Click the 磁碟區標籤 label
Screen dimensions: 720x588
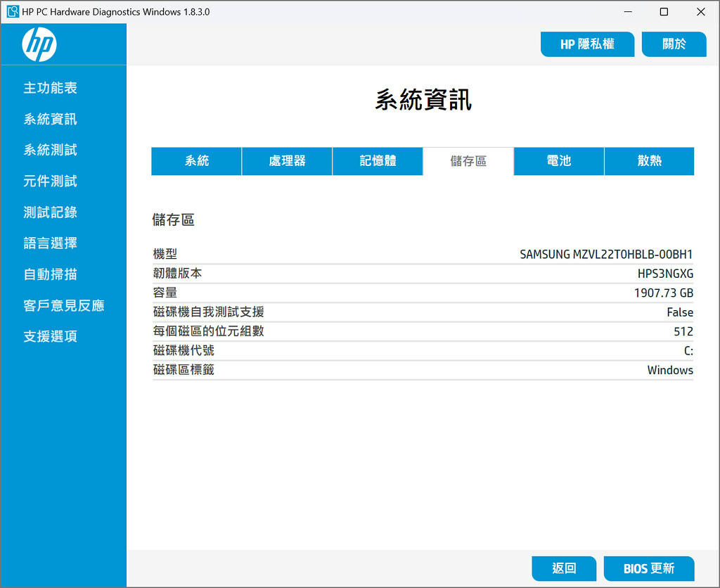tap(184, 370)
